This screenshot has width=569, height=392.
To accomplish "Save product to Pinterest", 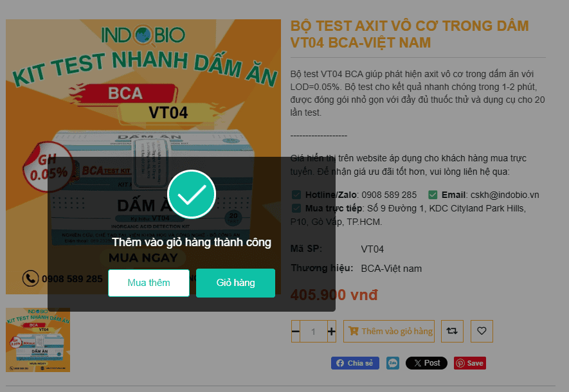I will pos(469,363).
